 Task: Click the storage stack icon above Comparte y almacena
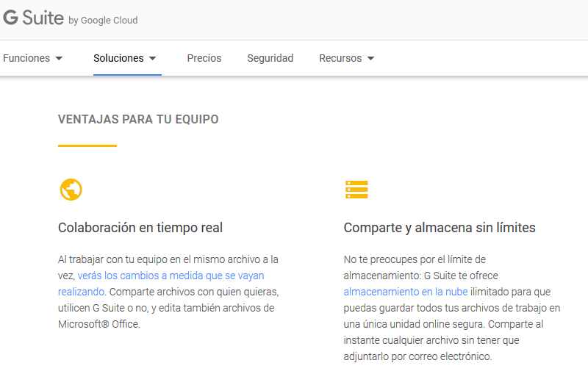click(356, 190)
